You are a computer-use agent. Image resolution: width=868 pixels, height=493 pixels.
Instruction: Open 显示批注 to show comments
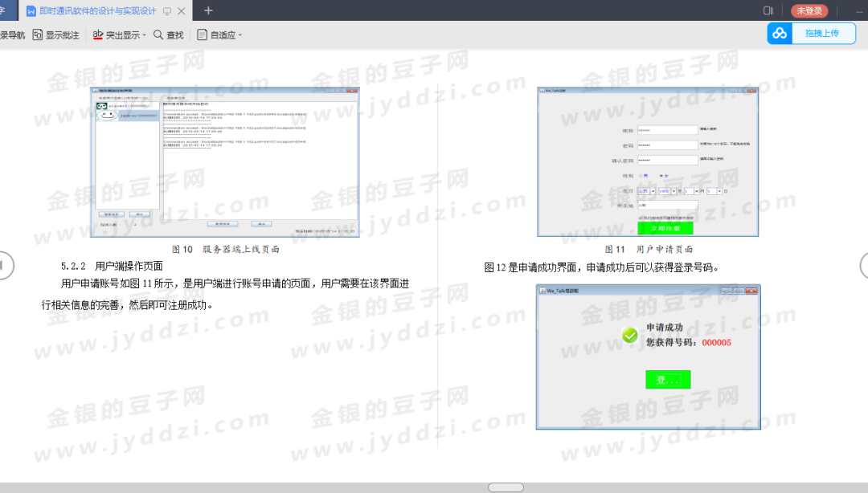[x=56, y=35]
